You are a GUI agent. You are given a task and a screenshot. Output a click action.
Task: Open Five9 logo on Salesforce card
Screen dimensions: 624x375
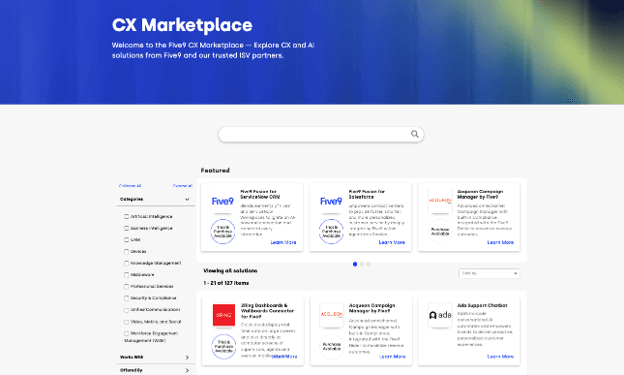click(x=331, y=201)
